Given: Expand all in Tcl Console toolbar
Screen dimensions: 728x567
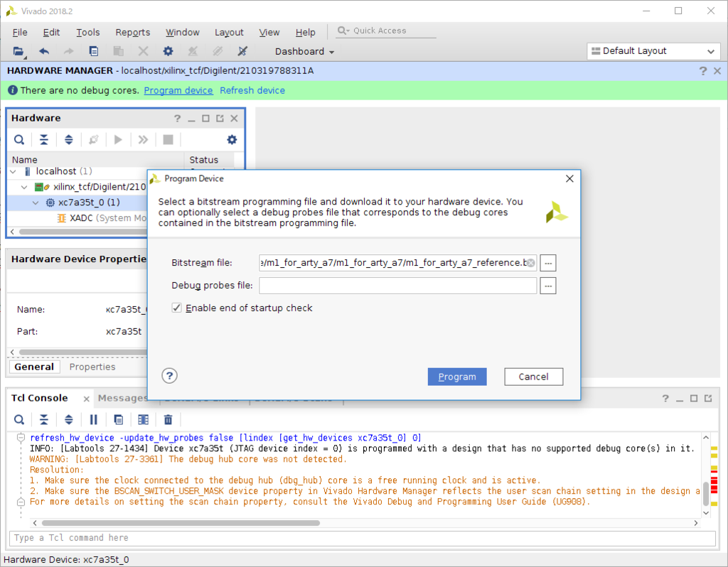Looking at the screenshot, I should click(69, 420).
